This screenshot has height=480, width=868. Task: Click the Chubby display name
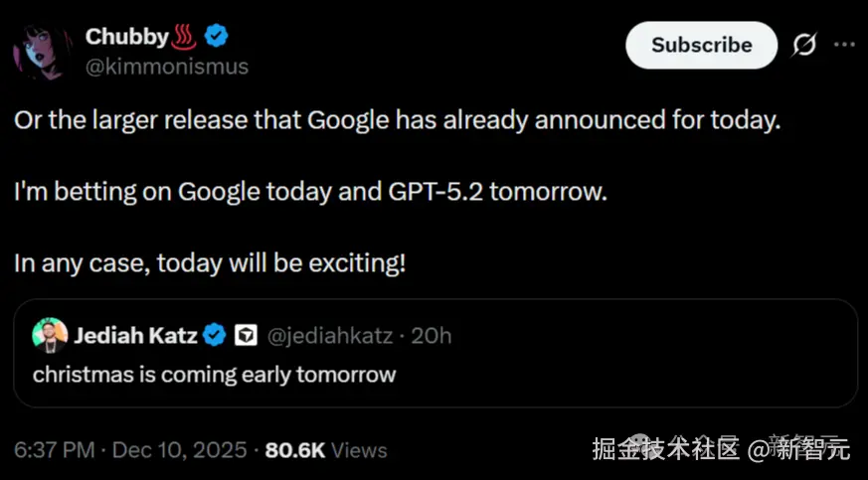click(x=126, y=37)
